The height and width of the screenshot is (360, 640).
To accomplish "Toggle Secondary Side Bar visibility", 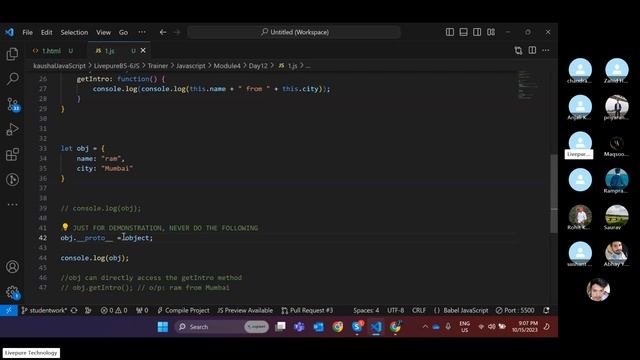I will click(477, 32).
